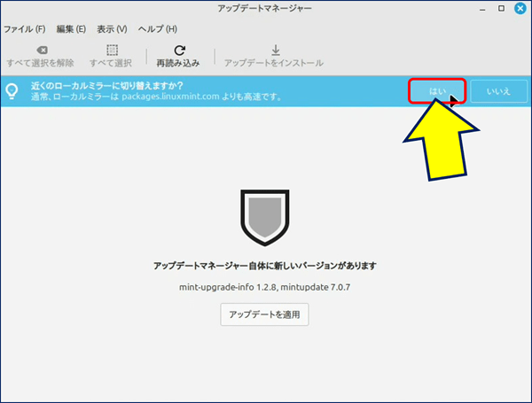Click the アップデートを適用 button
Screen dimensions: 532x403
coord(264,314)
